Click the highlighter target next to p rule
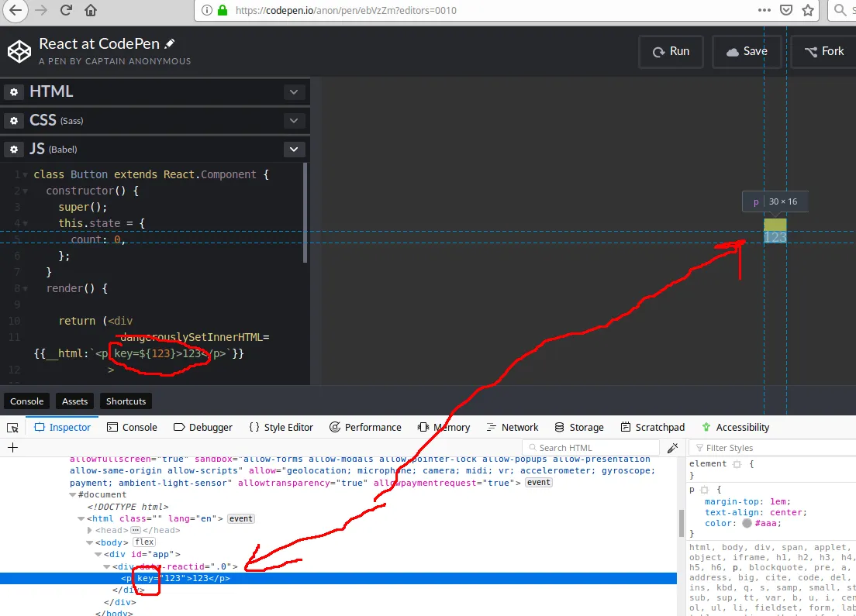 [x=705, y=490]
